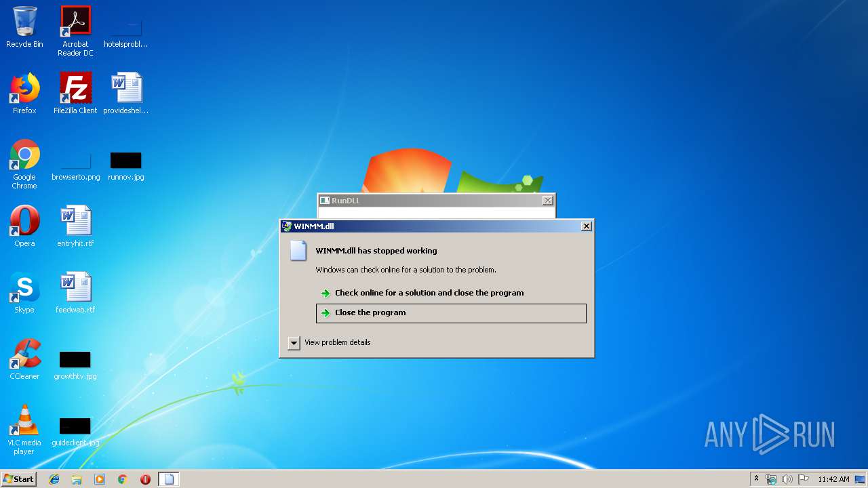
Task: Click the RunDLL window title bar
Action: point(436,200)
